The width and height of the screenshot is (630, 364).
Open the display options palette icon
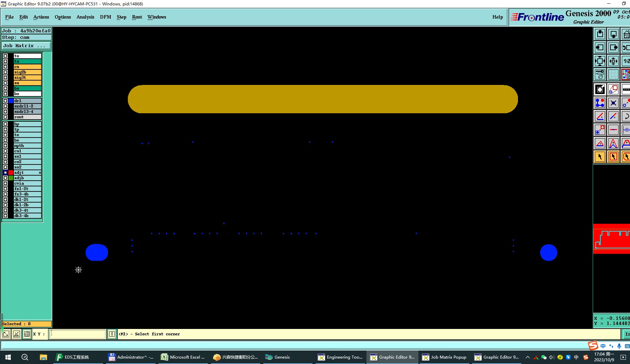coord(600,74)
